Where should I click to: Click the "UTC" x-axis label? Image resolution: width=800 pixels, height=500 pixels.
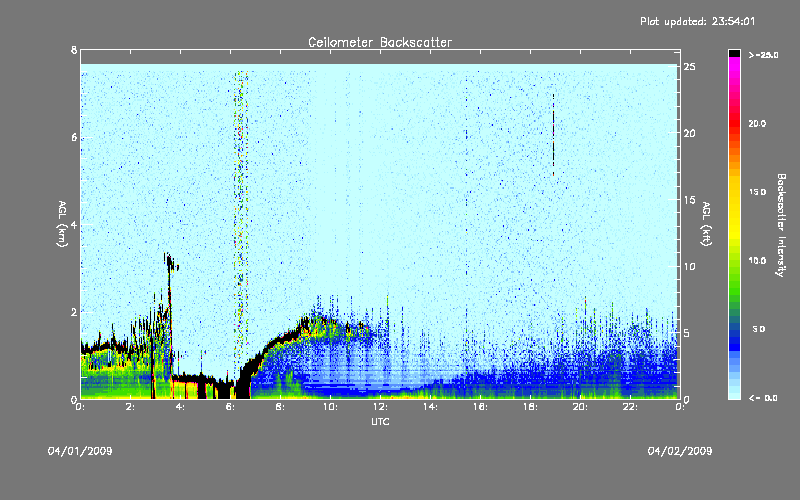pos(380,421)
